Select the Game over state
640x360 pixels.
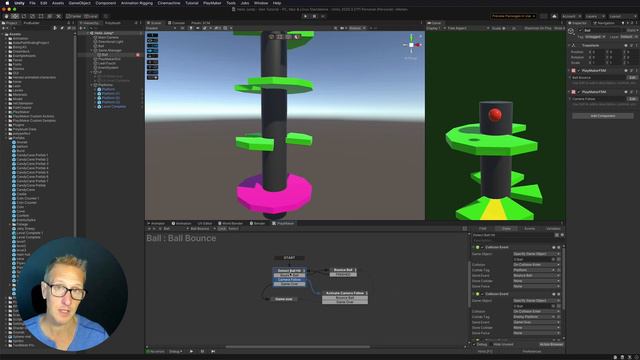(x=283, y=299)
